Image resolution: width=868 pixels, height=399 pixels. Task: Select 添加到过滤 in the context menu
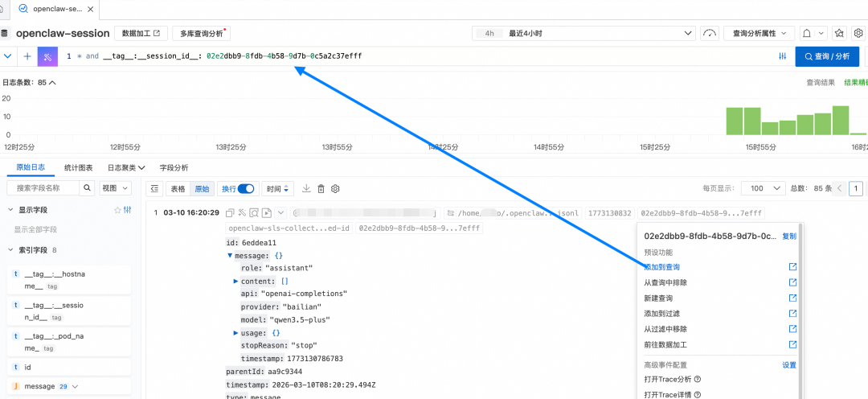click(x=661, y=314)
